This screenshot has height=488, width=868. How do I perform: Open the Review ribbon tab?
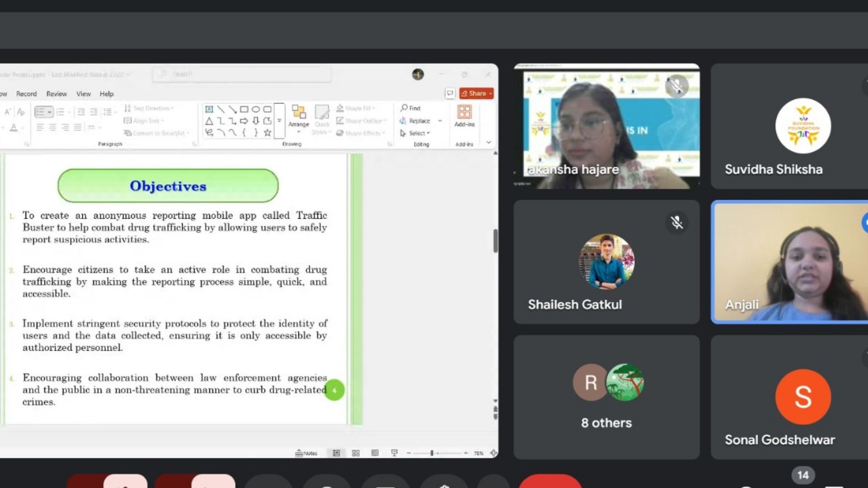point(57,94)
